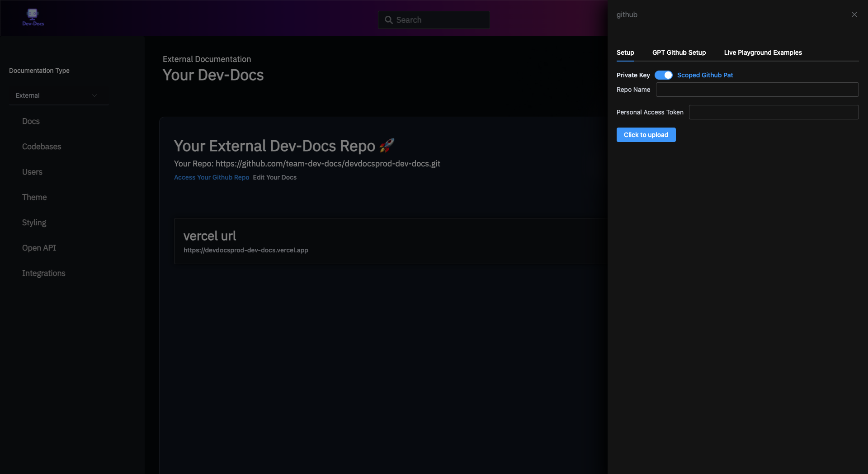
Task: Click the Personal Access Token field
Action: [x=773, y=112]
